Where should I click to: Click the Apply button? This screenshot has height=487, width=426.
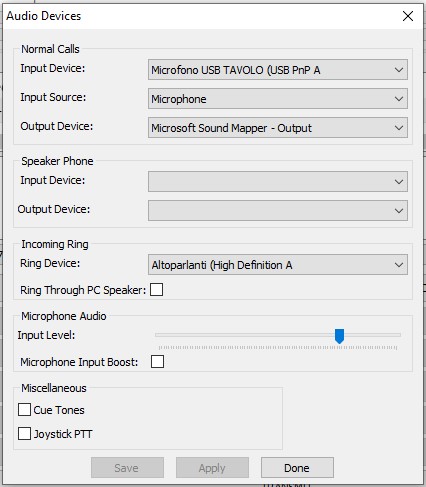coord(212,468)
